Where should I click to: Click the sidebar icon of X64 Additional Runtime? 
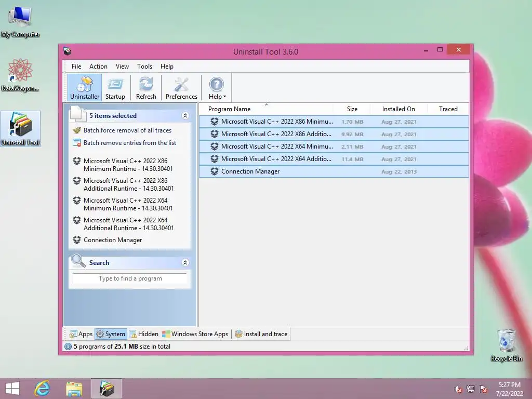point(77,220)
